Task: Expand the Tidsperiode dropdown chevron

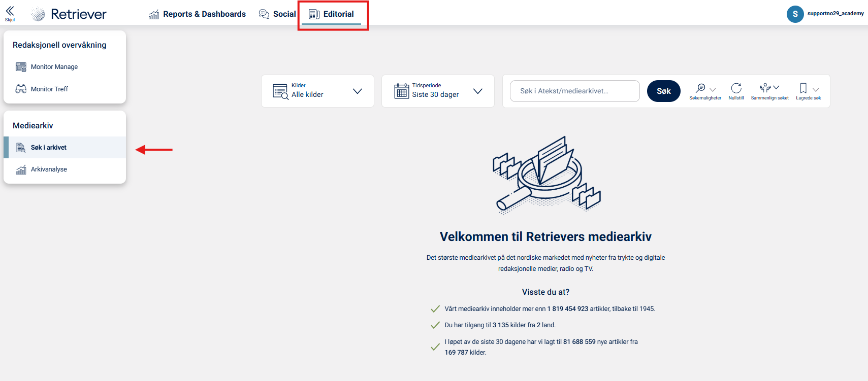Action: coord(478,91)
